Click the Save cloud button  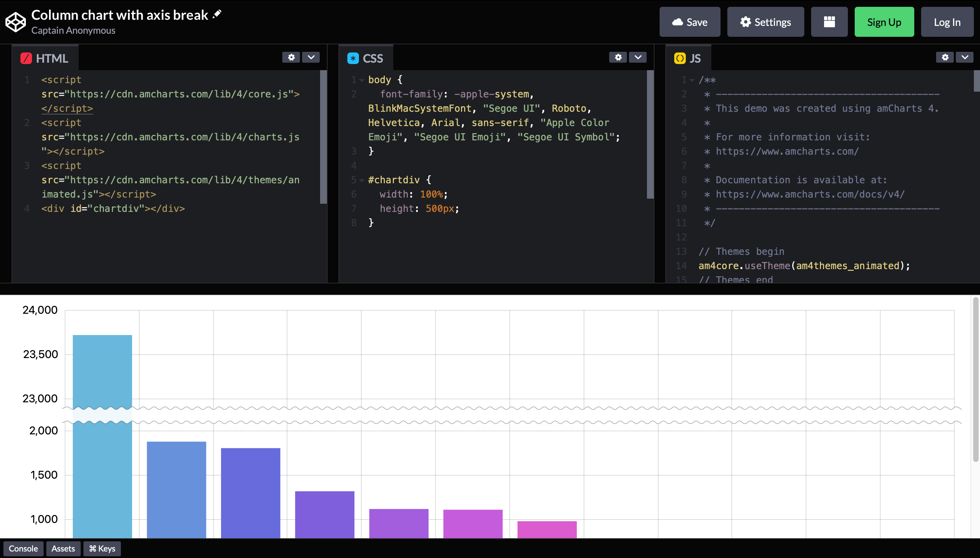[689, 22]
